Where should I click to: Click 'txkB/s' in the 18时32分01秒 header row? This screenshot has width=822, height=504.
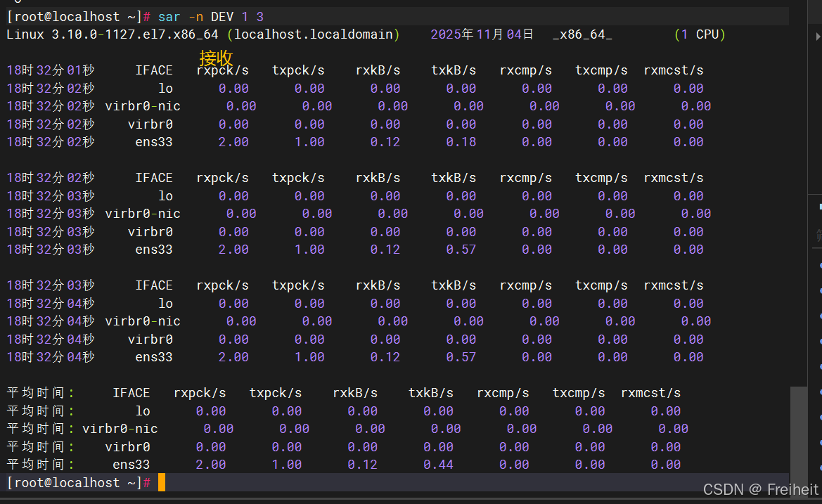[x=454, y=70]
